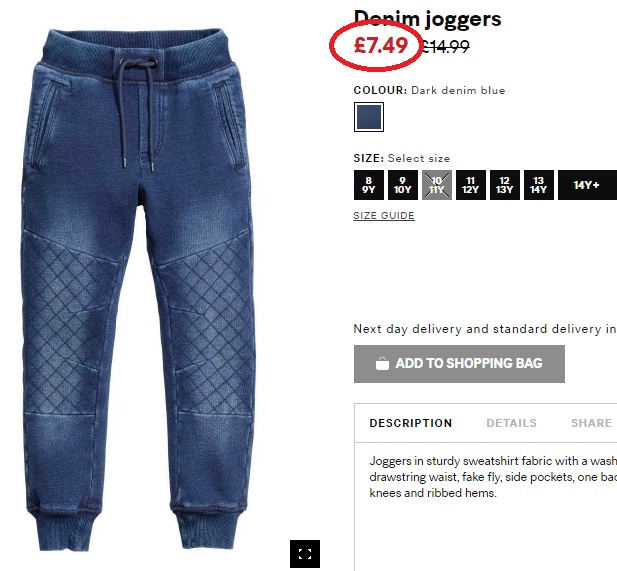
Task: Open the Size Guide link
Action: point(384,216)
